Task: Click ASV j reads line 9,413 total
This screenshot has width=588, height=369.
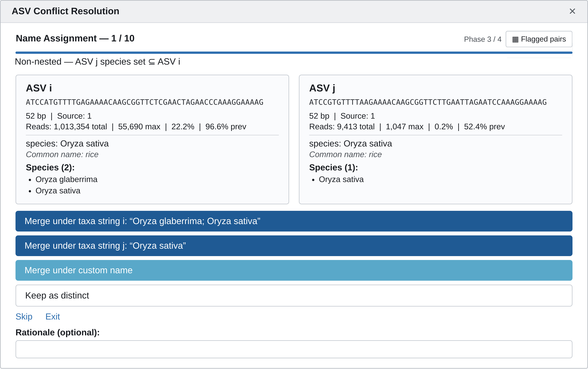Action: tap(407, 127)
